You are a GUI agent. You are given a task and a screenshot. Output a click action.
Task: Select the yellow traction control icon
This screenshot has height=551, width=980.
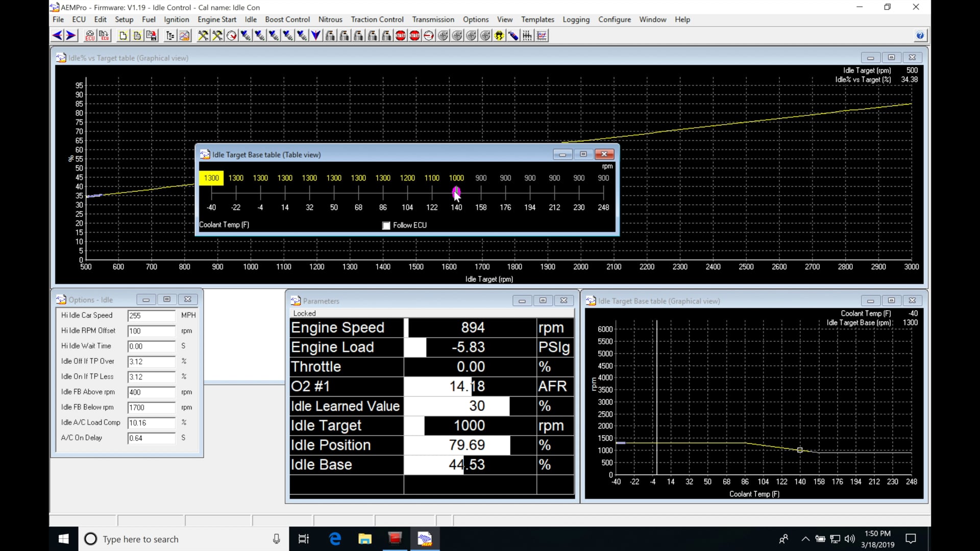499,35
